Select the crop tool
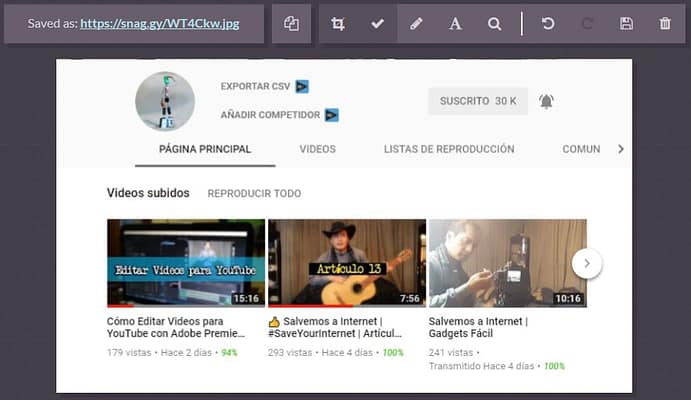 coord(338,24)
